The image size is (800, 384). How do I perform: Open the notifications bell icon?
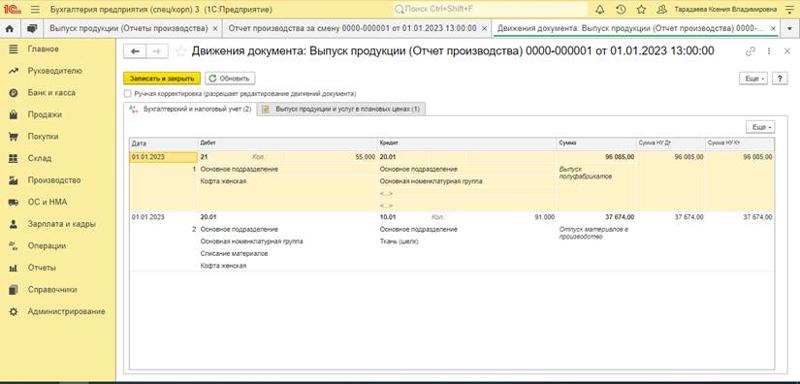pyautogui.click(x=600, y=10)
